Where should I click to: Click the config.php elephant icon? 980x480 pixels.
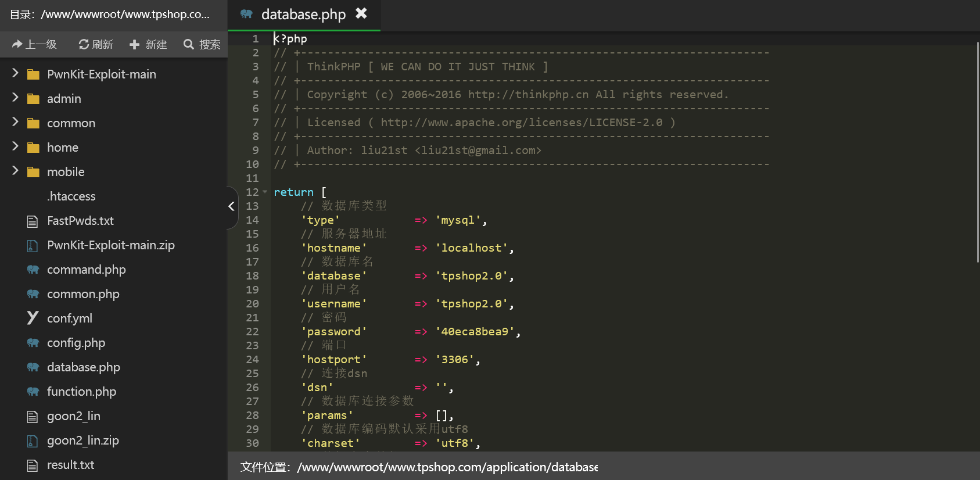(33, 343)
